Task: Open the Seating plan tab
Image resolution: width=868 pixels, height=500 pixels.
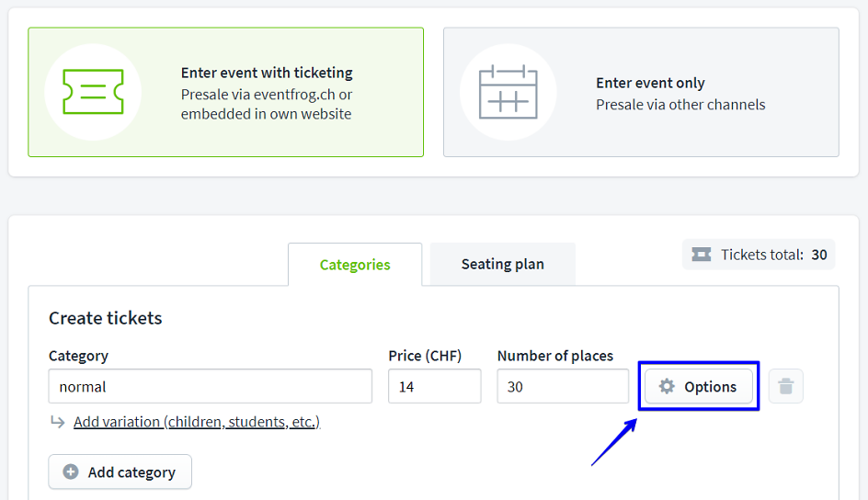Action: 502,265
